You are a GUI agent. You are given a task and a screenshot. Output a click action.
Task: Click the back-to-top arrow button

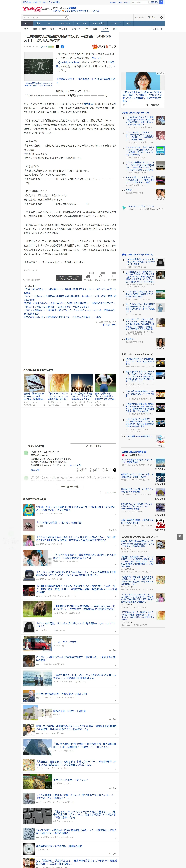tap(180, 536)
